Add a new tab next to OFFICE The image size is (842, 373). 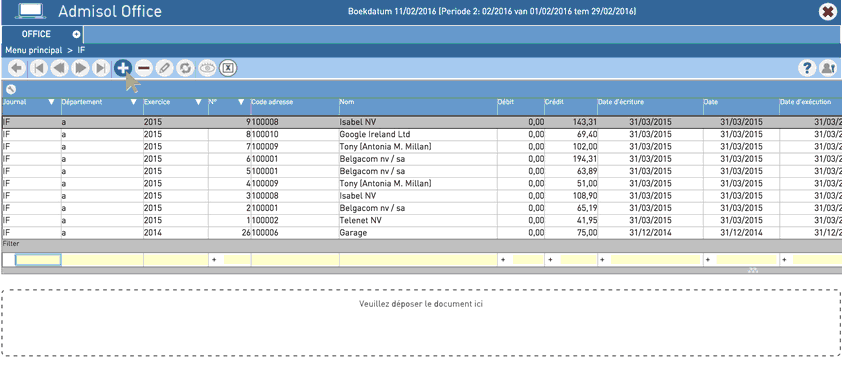tap(76, 34)
